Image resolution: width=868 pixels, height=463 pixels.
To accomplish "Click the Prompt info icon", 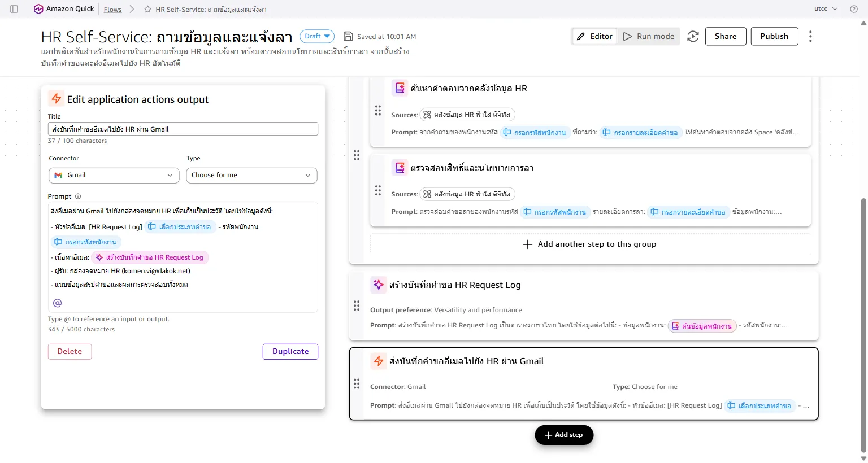I will [x=78, y=196].
